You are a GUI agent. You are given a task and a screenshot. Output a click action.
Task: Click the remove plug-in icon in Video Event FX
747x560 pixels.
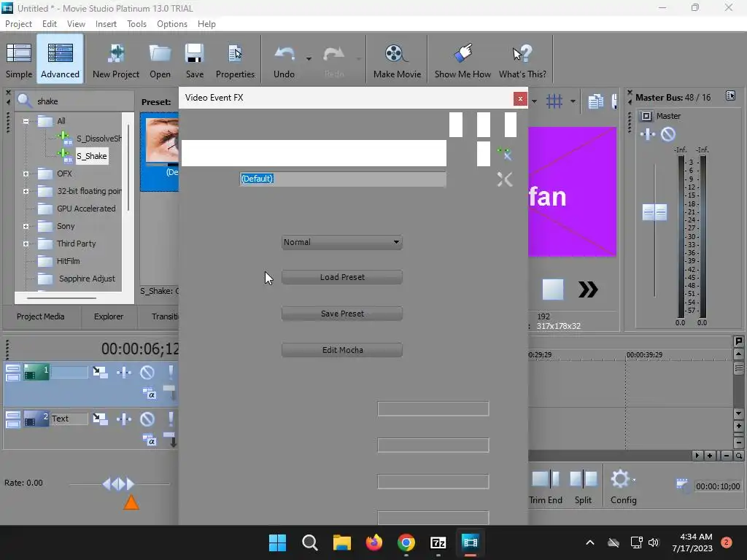pyautogui.click(x=504, y=154)
